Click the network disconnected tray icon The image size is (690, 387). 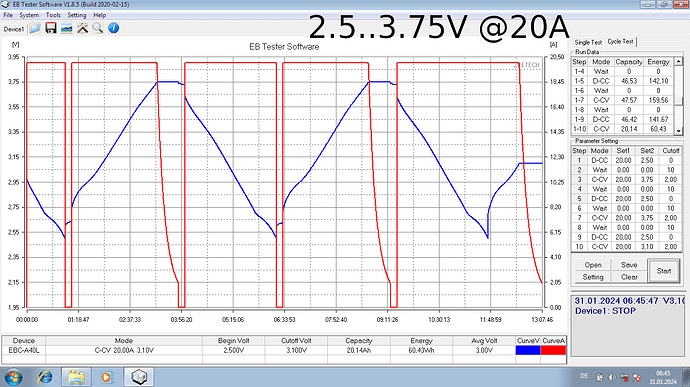coord(624,378)
